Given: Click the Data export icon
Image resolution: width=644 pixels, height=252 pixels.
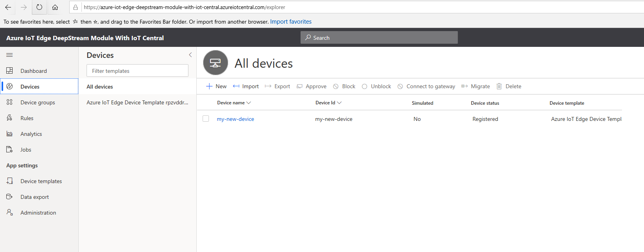Looking at the screenshot, I should 9,197.
